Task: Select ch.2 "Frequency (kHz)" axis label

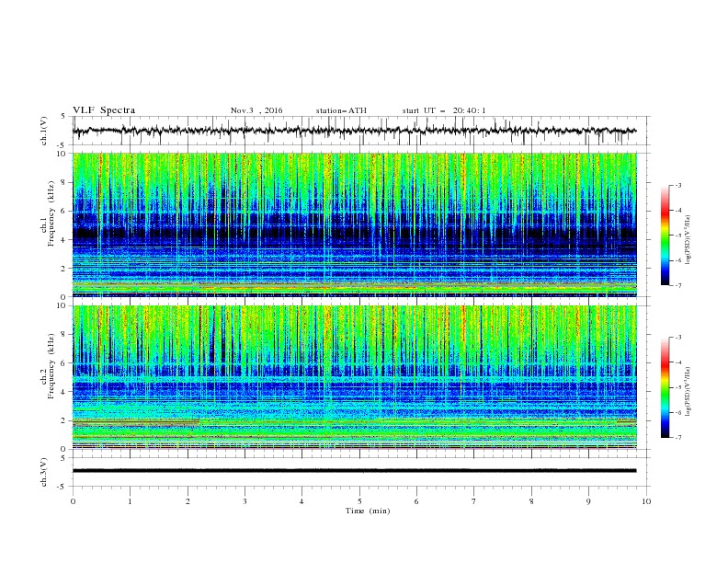Action: click(x=51, y=366)
